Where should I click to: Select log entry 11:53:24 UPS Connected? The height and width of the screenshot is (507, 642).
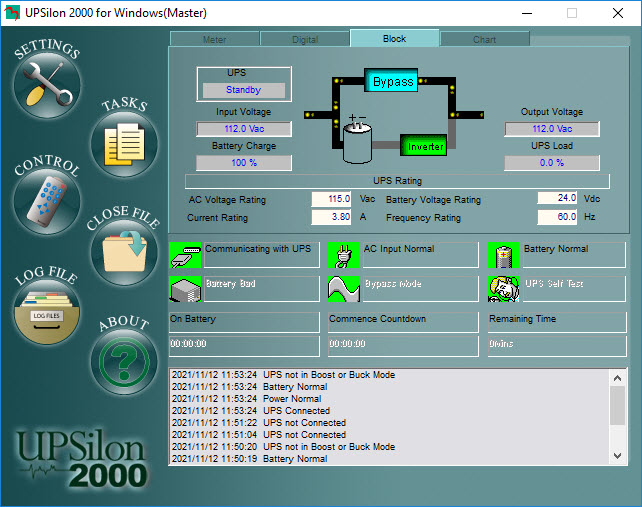(251, 410)
